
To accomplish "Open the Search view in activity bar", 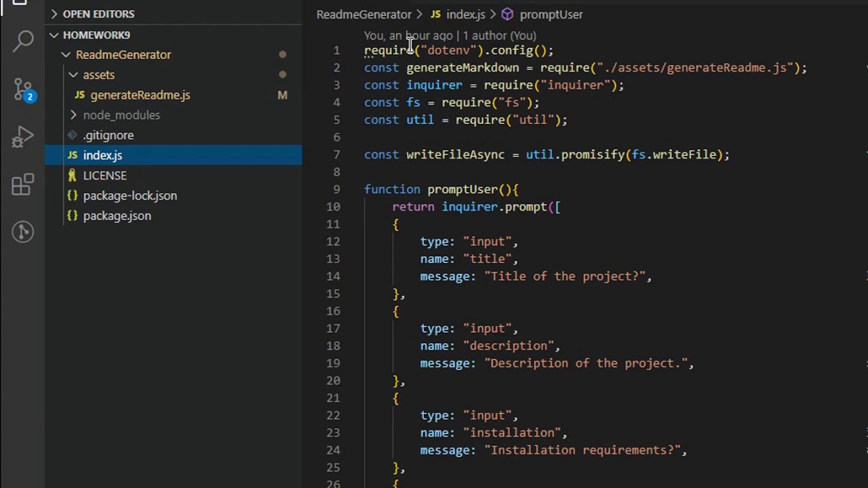I will (x=23, y=41).
